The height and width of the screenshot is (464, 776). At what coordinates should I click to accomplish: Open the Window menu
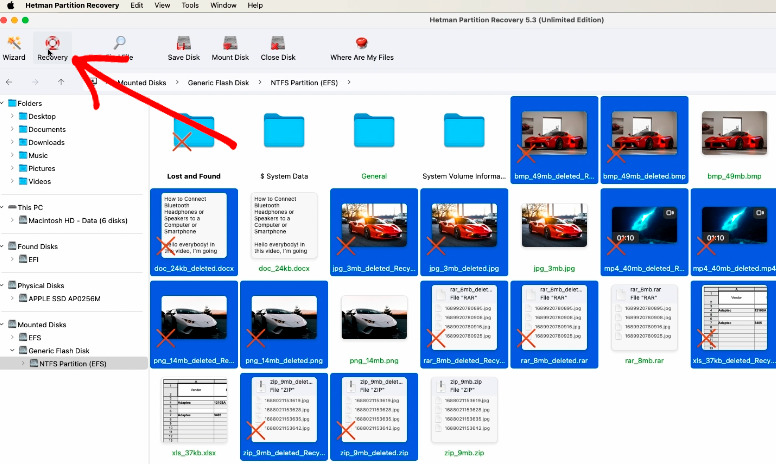coord(223,5)
